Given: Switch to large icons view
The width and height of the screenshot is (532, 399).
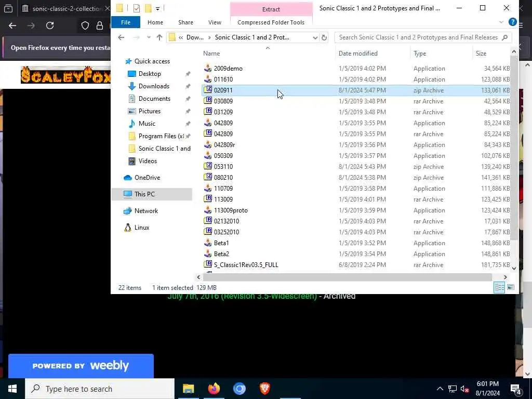Looking at the screenshot, I should 511,287.
